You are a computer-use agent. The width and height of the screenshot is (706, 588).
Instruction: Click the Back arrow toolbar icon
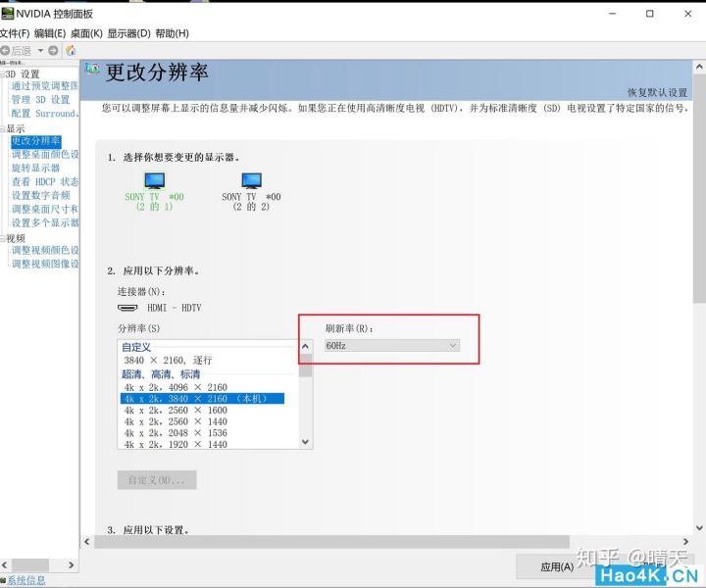coord(5,50)
